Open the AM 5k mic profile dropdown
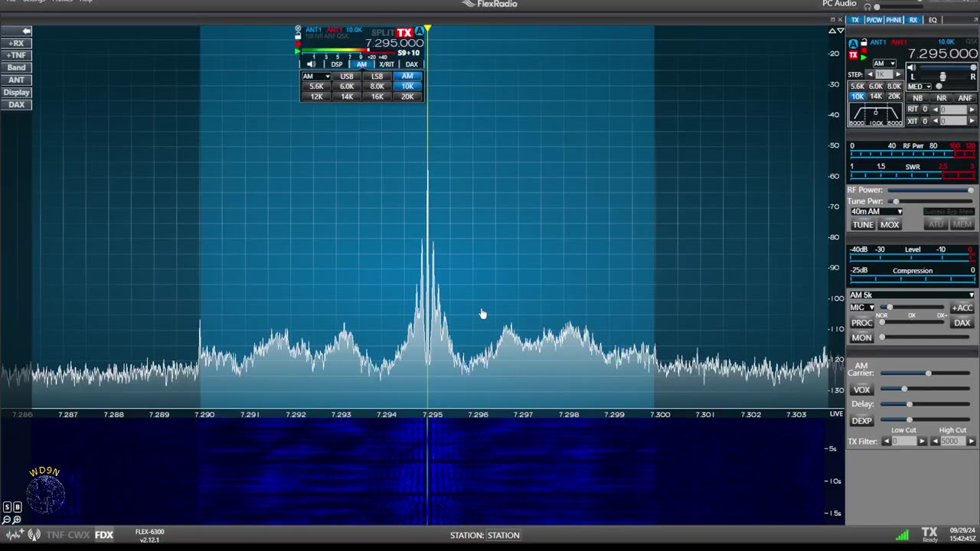980x551 pixels. [x=911, y=295]
